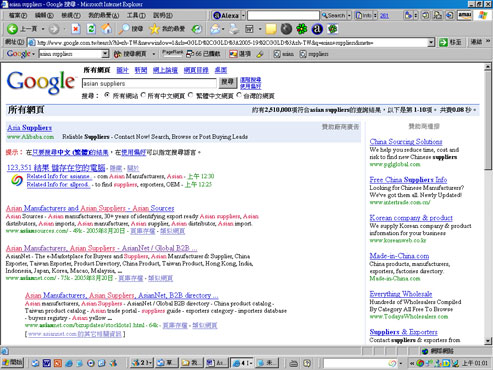493x370 pixels.
Task: Select the 台灣的網頁 radio option
Action: (239, 95)
